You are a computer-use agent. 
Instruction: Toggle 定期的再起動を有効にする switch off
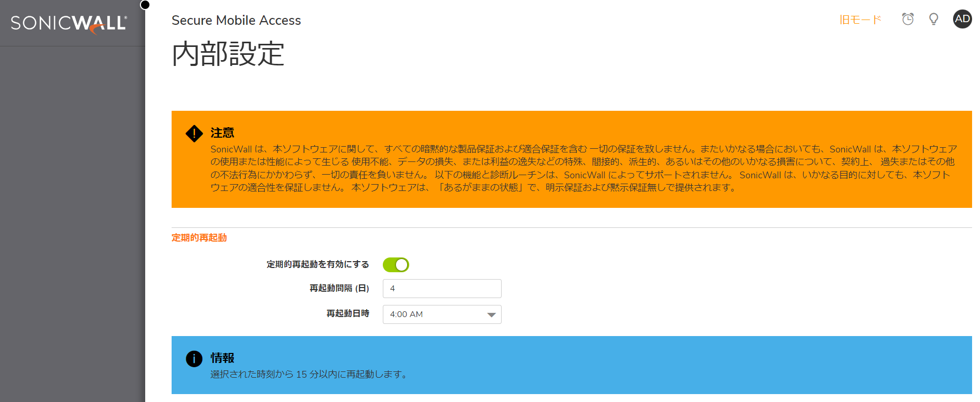click(x=396, y=265)
